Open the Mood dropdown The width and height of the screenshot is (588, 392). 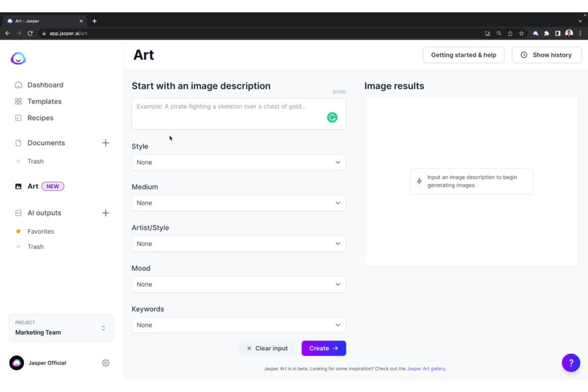(239, 284)
